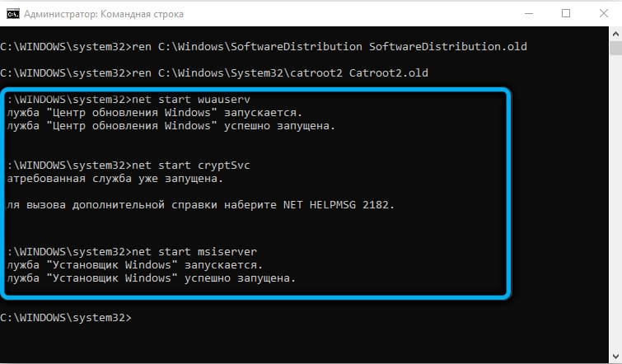The image size is (622, 364).
Task: Close the Administrator command prompt window
Action: [603, 14]
